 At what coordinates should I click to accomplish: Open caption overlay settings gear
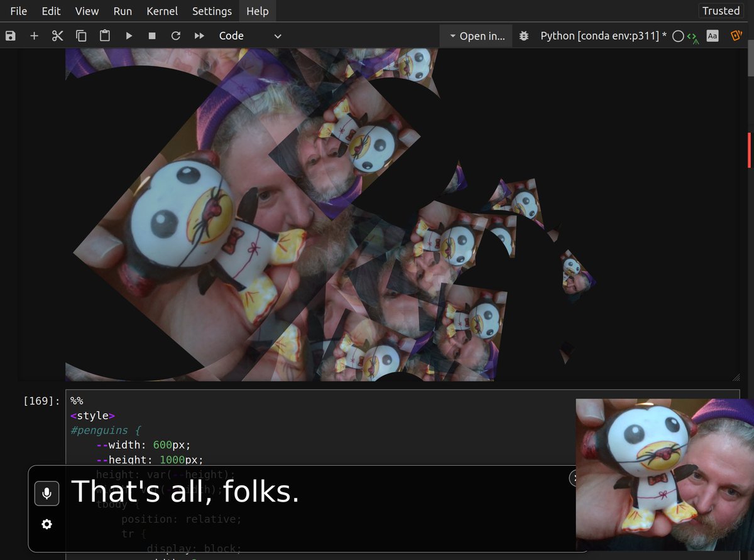click(46, 524)
